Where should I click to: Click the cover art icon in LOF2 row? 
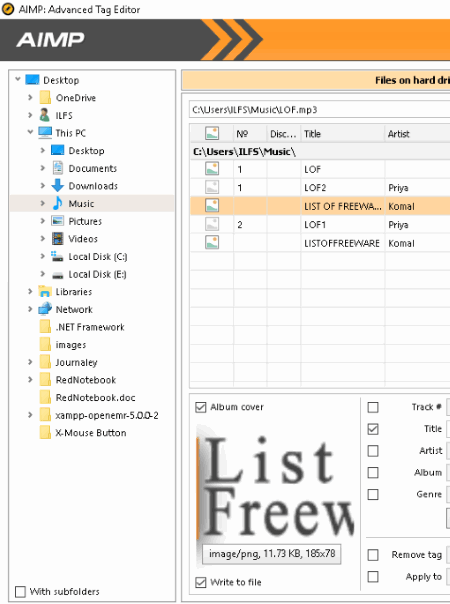[x=212, y=187]
